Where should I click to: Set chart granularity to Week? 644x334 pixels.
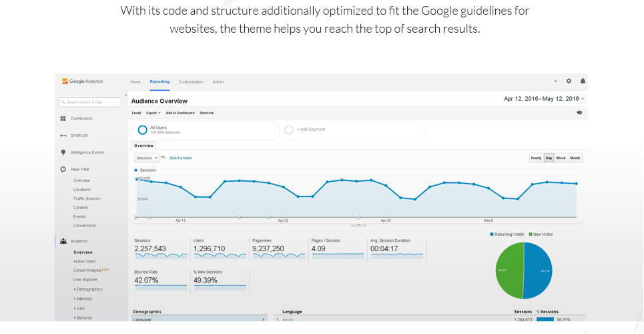(x=561, y=158)
